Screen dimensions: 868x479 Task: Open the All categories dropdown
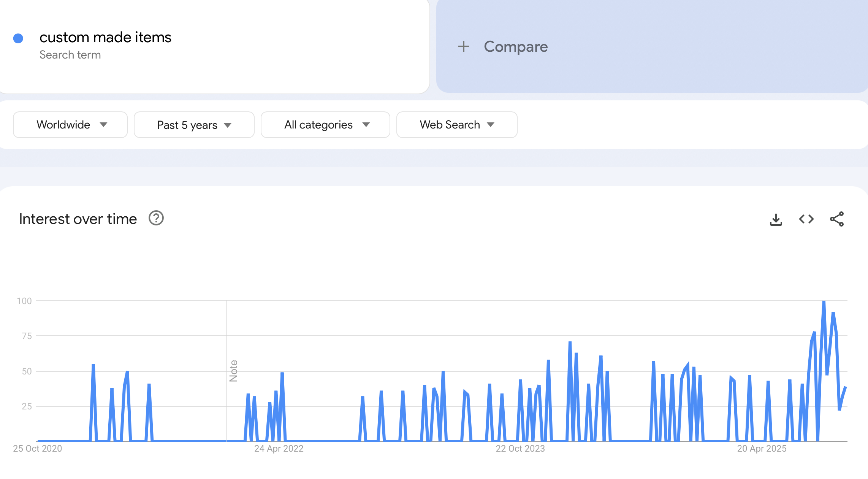pos(325,125)
